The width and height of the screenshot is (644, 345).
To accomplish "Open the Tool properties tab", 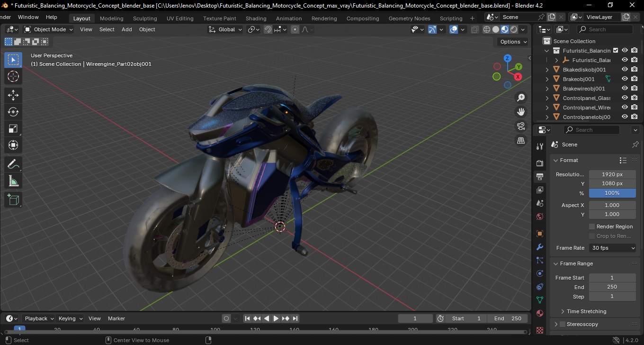I will [540, 146].
